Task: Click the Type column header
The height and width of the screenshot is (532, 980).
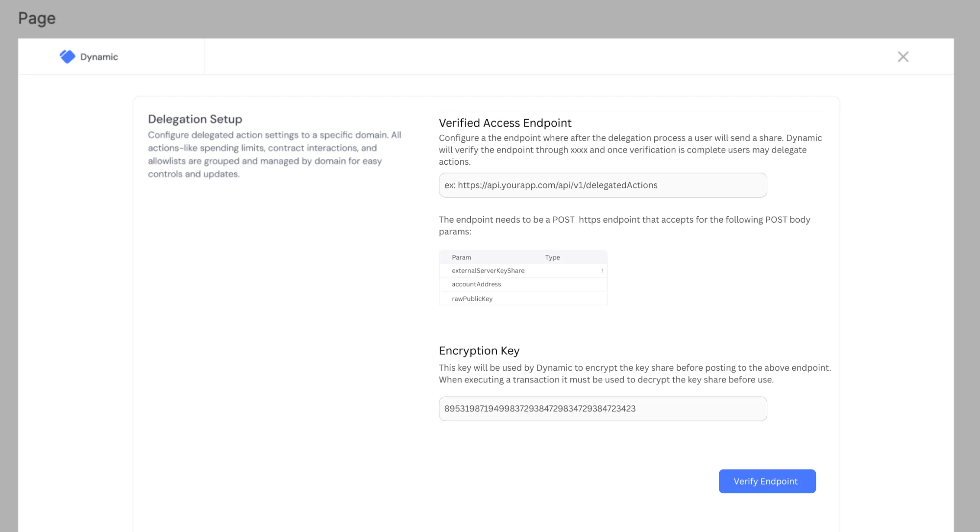Action: [x=552, y=257]
